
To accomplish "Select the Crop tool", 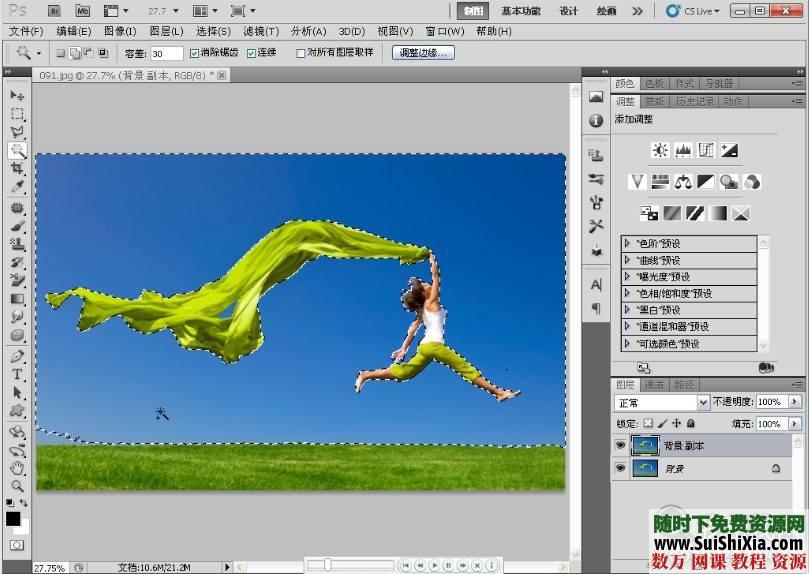I will coord(17,169).
